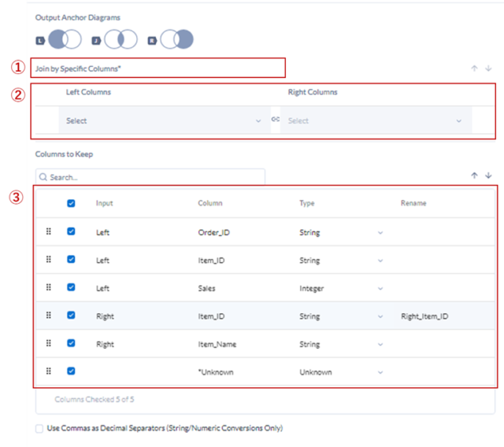This screenshot has height=447, width=504.
Task: Click the Right Columns heading
Action: (x=313, y=92)
